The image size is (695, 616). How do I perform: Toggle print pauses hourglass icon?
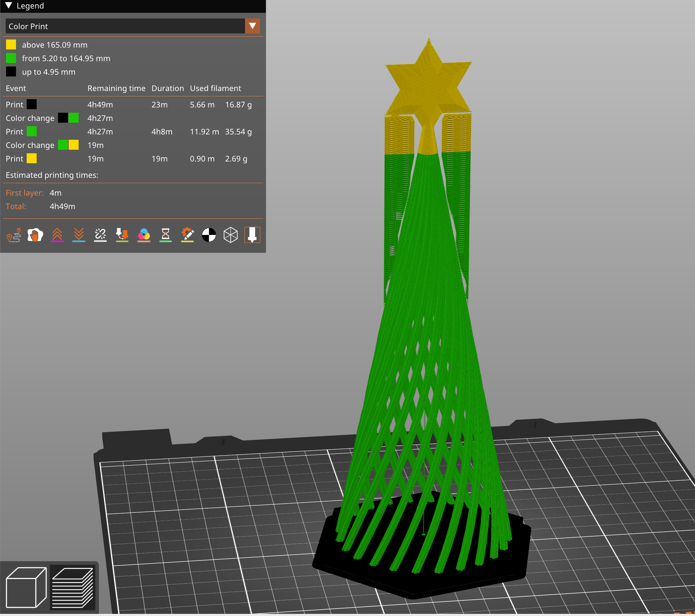point(165,235)
